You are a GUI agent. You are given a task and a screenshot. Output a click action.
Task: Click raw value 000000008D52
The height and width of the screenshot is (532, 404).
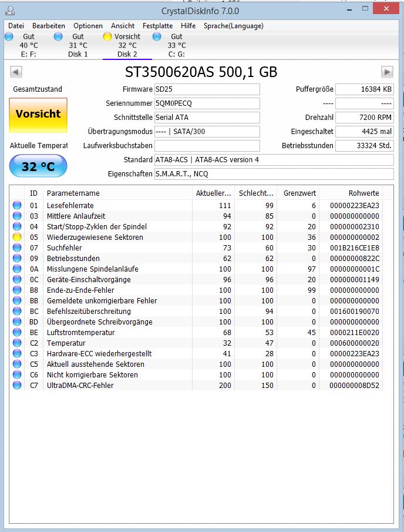[355, 385]
